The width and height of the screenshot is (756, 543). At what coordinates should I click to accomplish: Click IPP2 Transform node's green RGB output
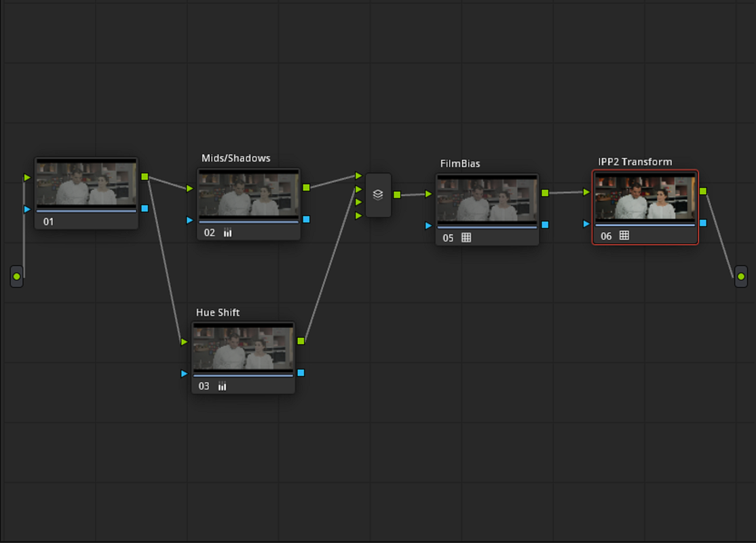click(703, 191)
